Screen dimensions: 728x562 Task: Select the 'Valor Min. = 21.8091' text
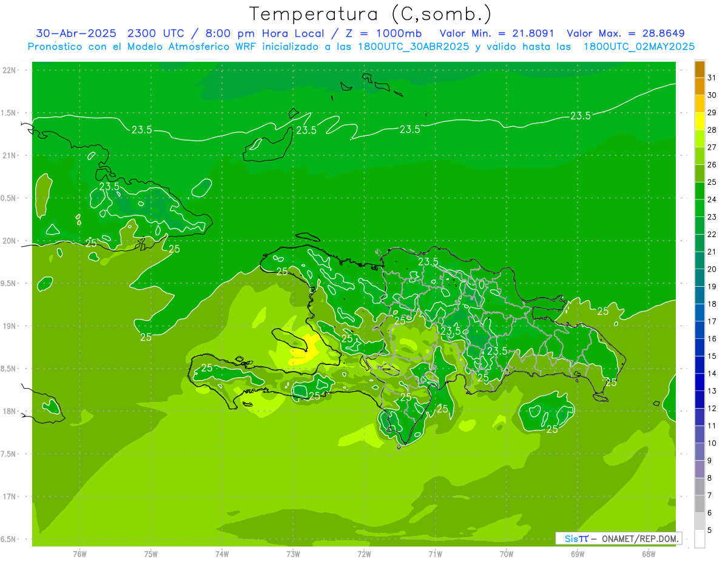click(x=498, y=33)
